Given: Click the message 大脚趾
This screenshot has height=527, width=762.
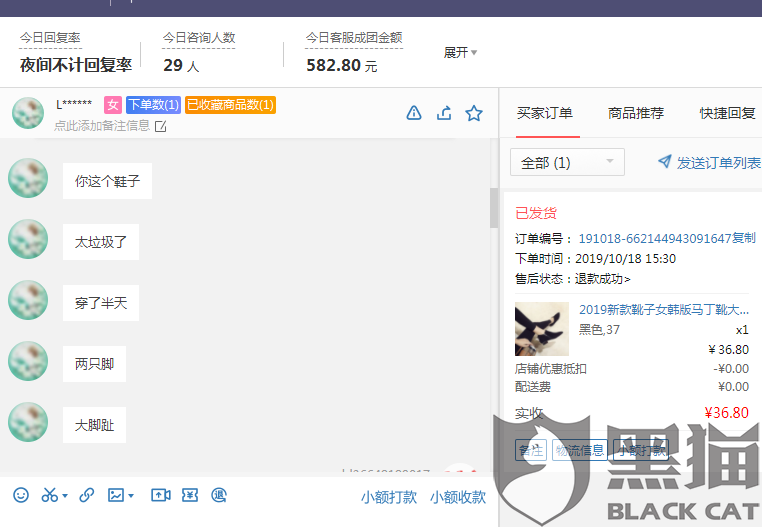Looking at the screenshot, I should (94, 425).
